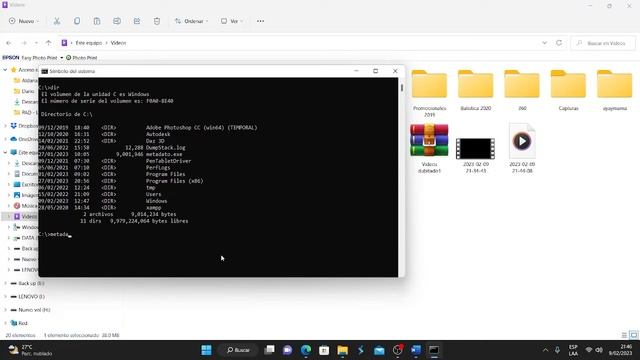The image size is (640, 360).
Task: Open the Easy Photo Print dropdown
Action: 62,58
